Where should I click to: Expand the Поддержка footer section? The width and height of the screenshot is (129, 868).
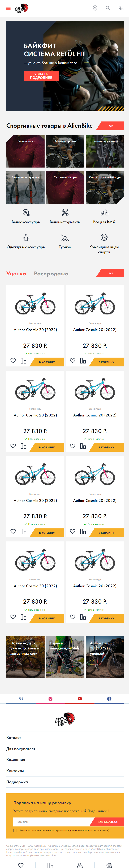[65, 782]
